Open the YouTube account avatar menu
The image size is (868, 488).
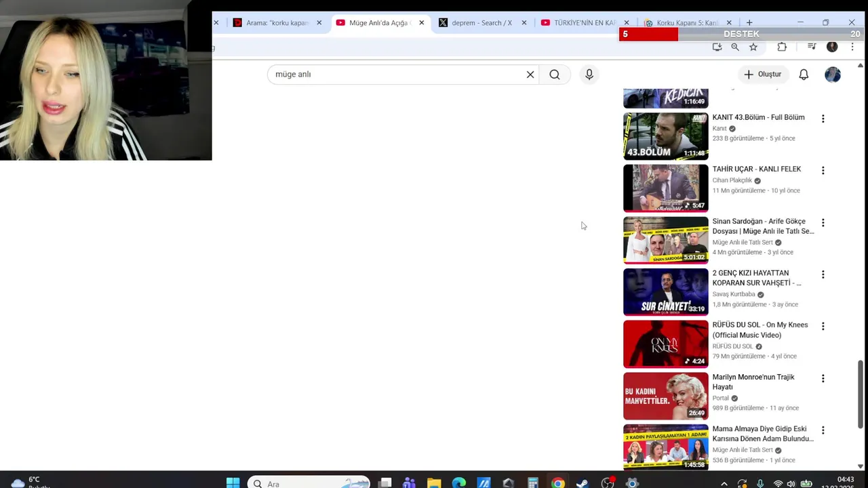coord(833,75)
